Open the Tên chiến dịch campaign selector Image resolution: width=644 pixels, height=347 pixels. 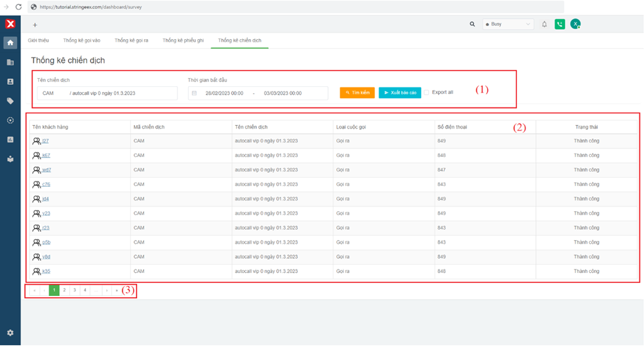(x=107, y=93)
